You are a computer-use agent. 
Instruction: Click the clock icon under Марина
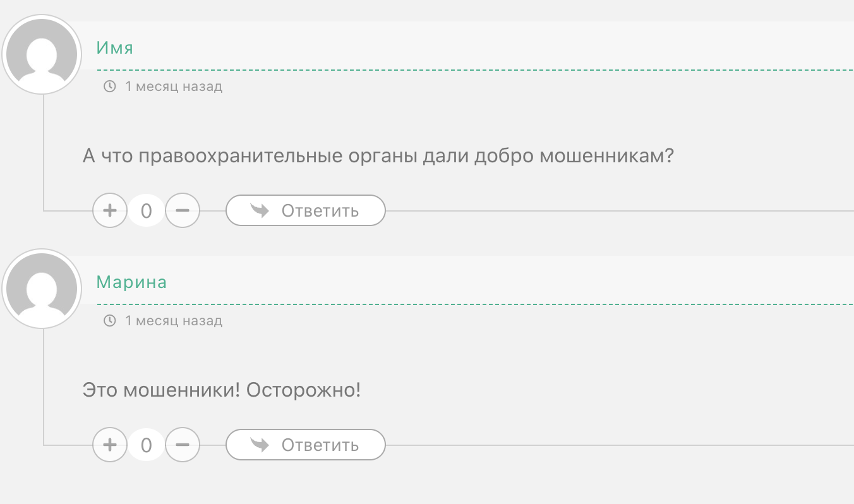point(110,321)
